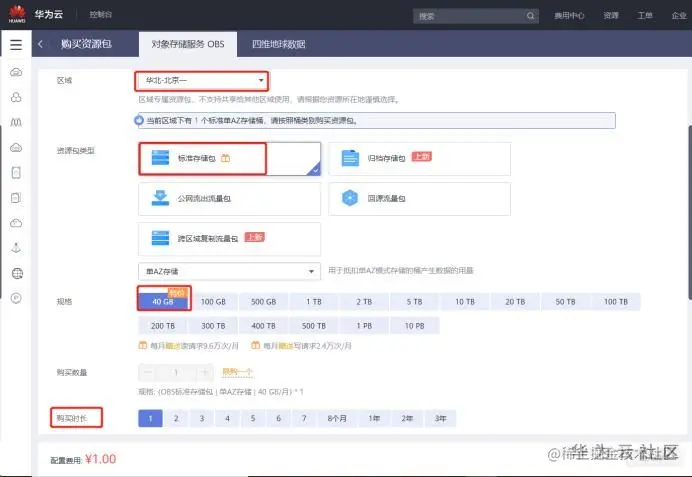The image size is (692, 477).
Task: Click the sixth sidebar copy icon
Action: point(16,198)
